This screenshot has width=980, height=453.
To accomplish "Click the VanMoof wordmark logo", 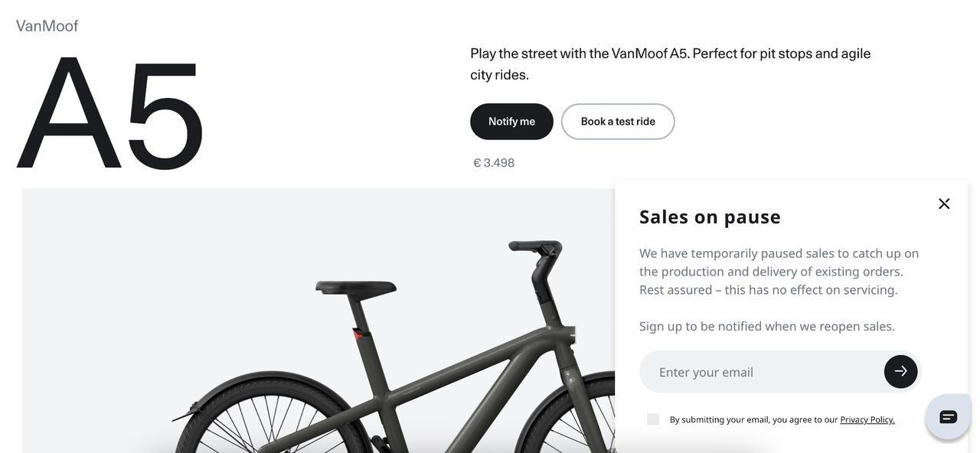I will point(47,24).
